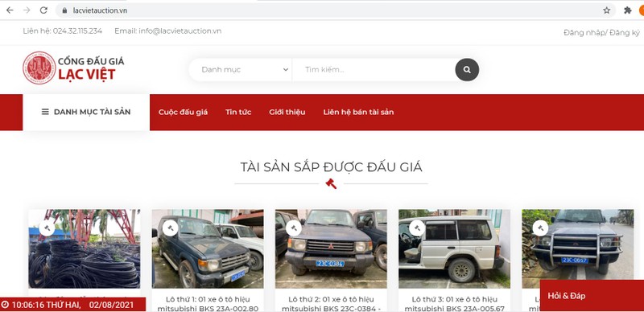Click heading TÀI SẢN SẮP ĐƯỢC ĐẤU GIÁ
Image resolution: width=644 pixels, height=312 pixels.
coord(331,167)
